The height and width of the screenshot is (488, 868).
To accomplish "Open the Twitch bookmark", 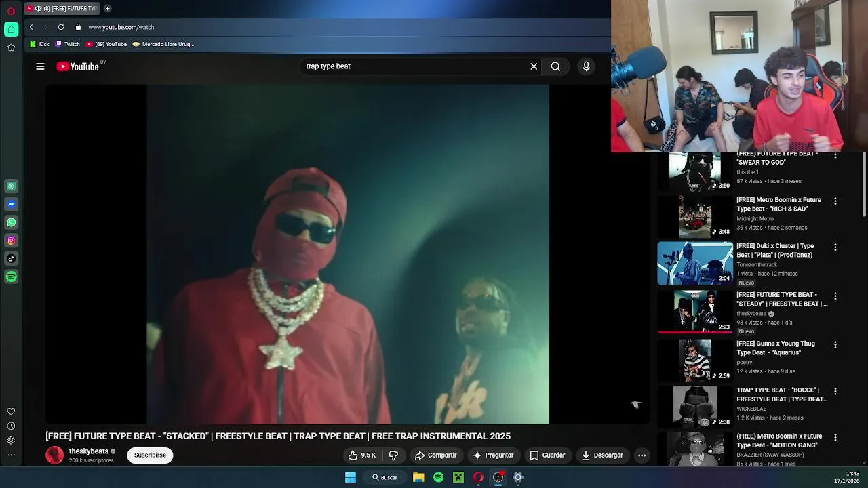I will tap(68, 44).
